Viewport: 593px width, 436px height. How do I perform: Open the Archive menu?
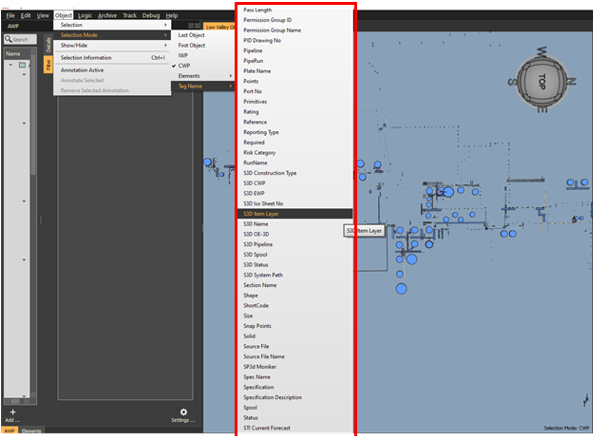(107, 16)
